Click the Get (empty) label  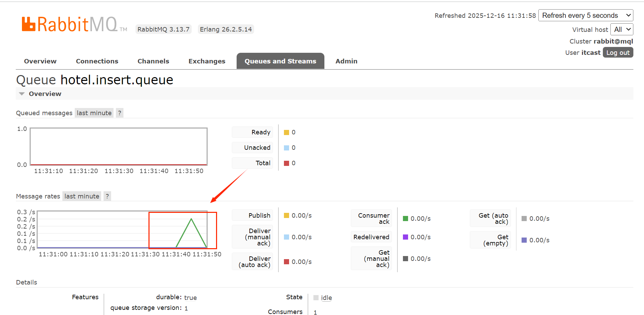[x=490, y=240]
